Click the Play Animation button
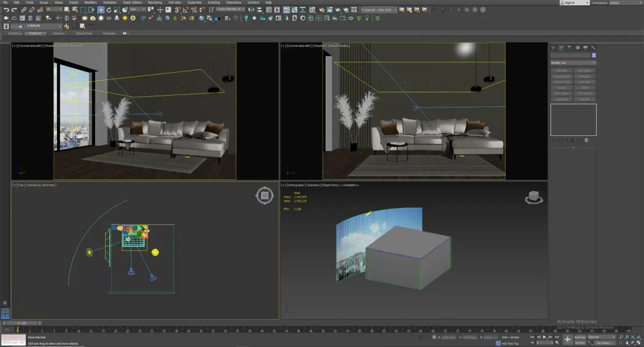Image resolution: width=644 pixels, height=347 pixels. (544, 337)
